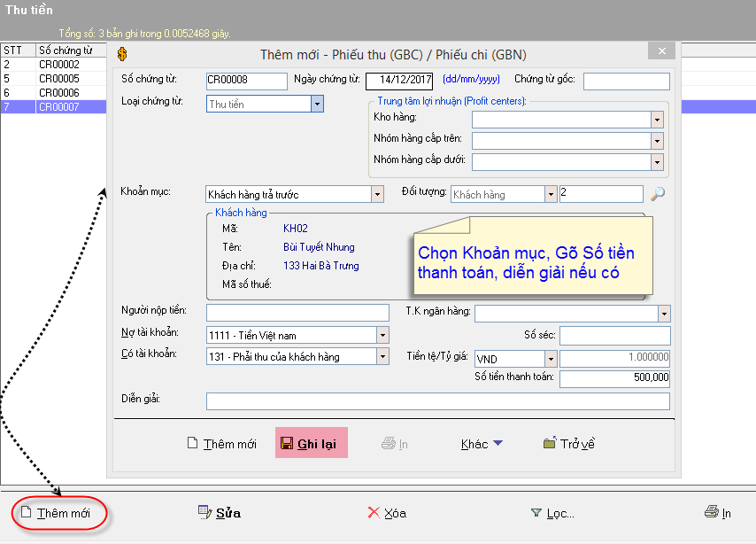The width and height of the screenshot is (756, 544).
Task: Select row CR00005 in the list
Action: click(58, 78)
